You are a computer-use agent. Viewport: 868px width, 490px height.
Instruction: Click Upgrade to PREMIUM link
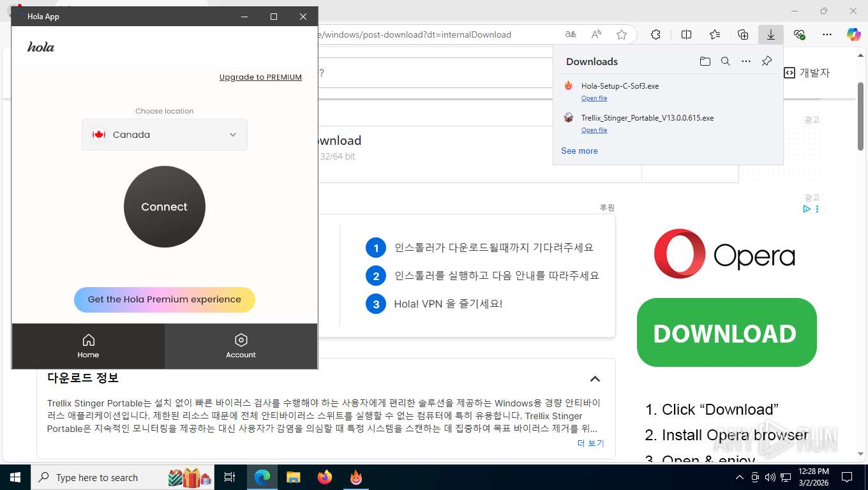pos(260,77)
